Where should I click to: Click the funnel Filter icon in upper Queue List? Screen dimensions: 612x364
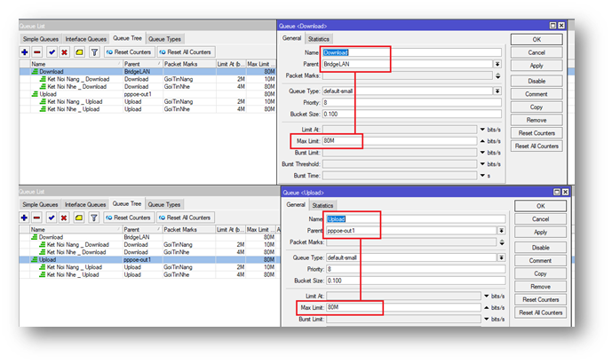(x=94, y=51)
